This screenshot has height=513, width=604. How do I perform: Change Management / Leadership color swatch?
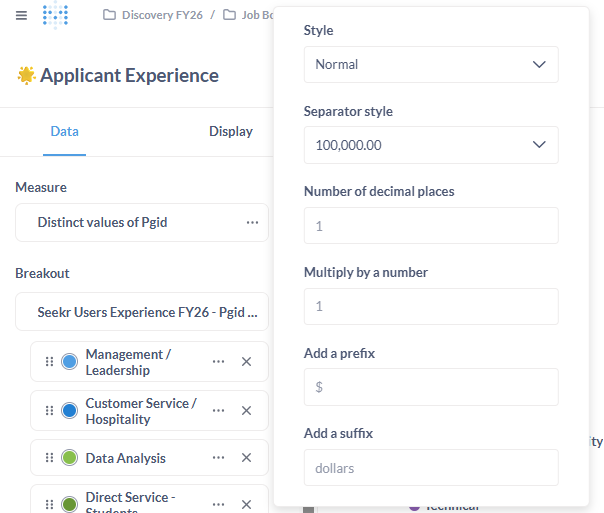point(70,362)
